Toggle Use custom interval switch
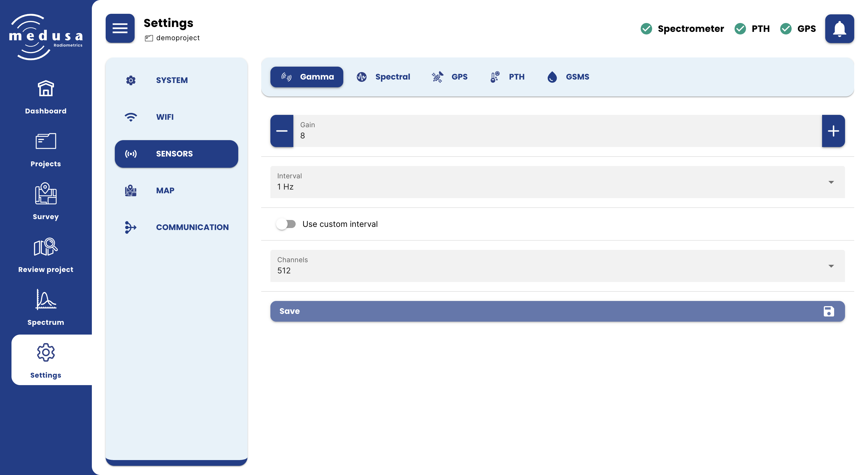Image resolution: width=868 pixels, height=475 pixels. pyautogui.click(x=286, y=224)
